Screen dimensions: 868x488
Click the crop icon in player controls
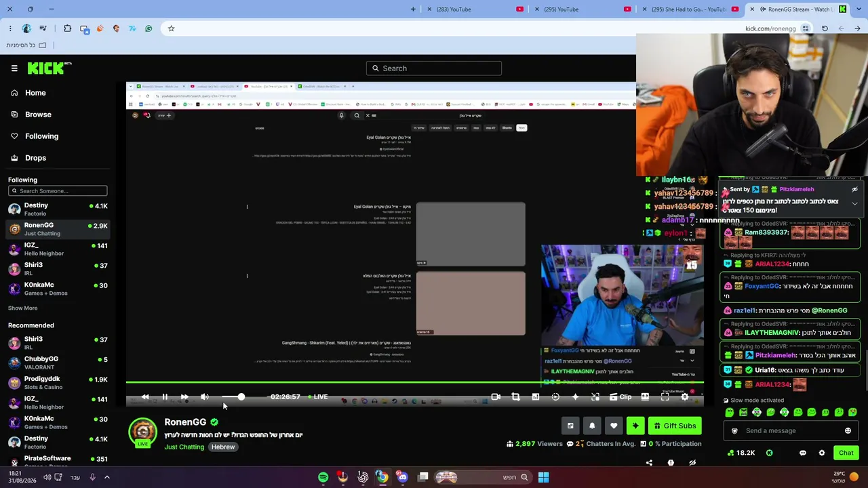coord(515,396)
